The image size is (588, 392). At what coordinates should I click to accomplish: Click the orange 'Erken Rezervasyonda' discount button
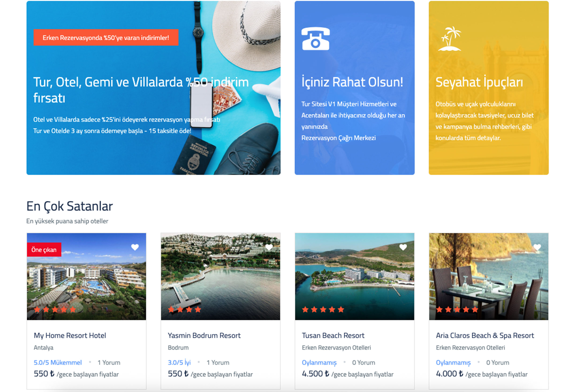point(106,37)
